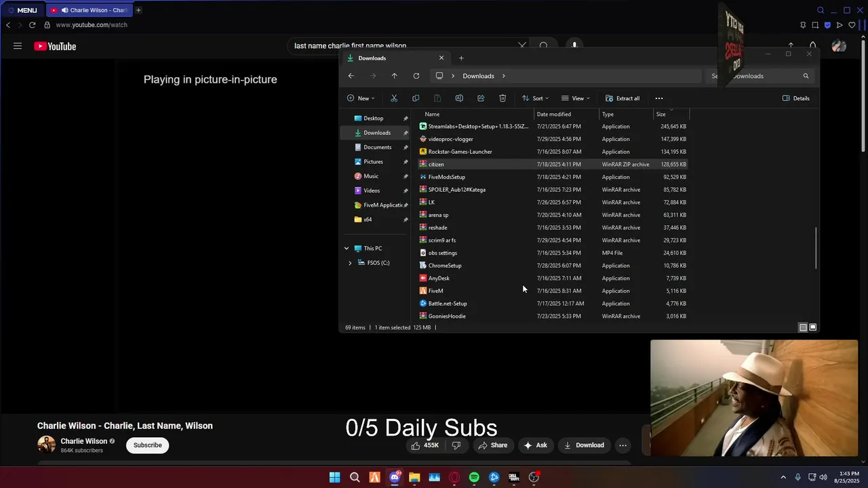Click the Share button under the video
This screenshot has width=868, height=488.
[493, 445]
